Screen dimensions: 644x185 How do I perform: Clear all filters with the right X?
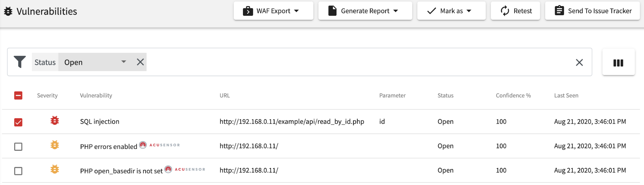pyautogui.click(x=579, y=63)
